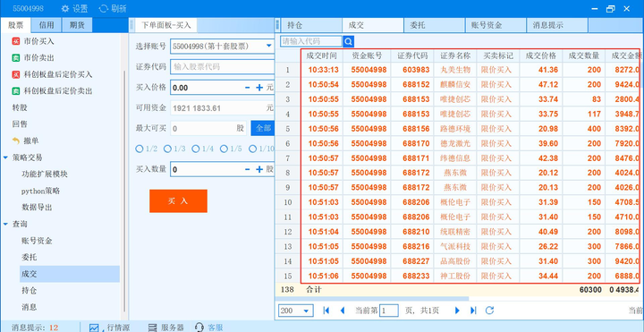Click the search magnifier next to code input
This screenshot has width=644, height=332.
coord(349,41)
